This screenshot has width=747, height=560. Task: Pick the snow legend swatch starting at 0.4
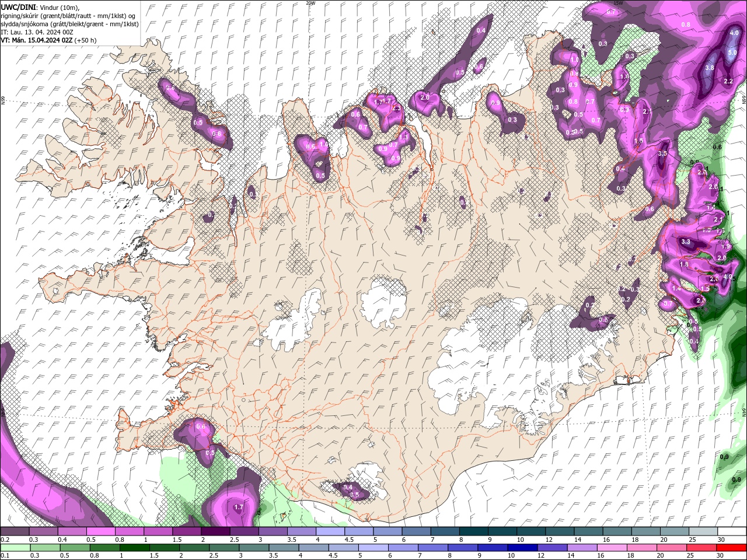tap(72, 531)
